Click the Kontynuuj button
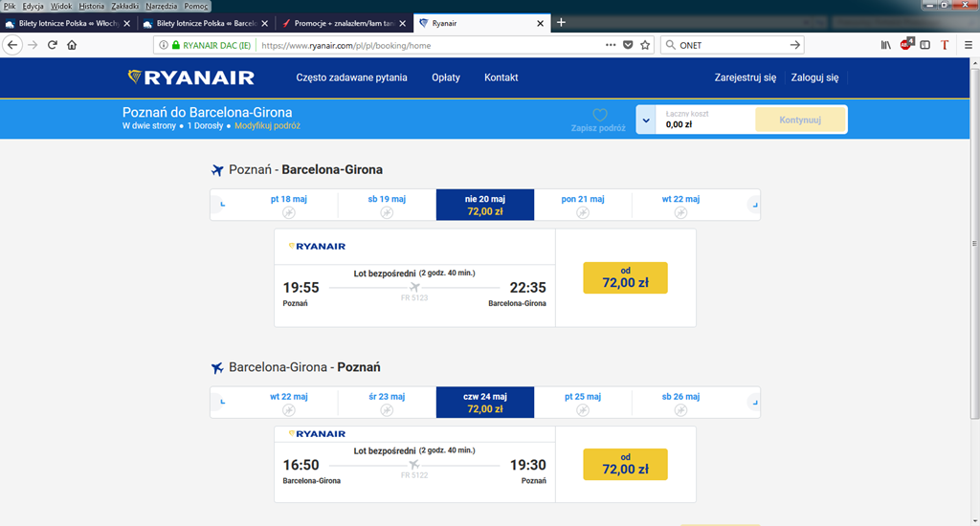 [800, 120]
